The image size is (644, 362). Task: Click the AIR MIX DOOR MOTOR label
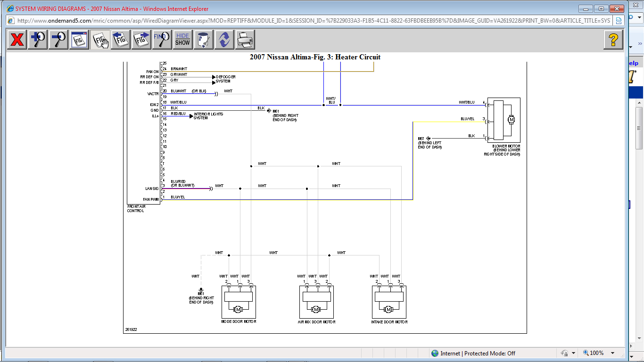coord(316,322)
